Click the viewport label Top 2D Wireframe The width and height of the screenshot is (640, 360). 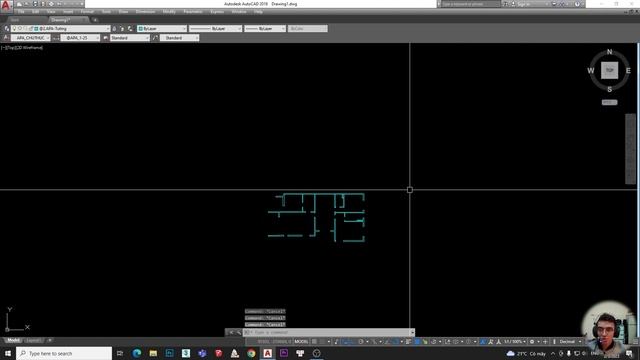point(22,48)
